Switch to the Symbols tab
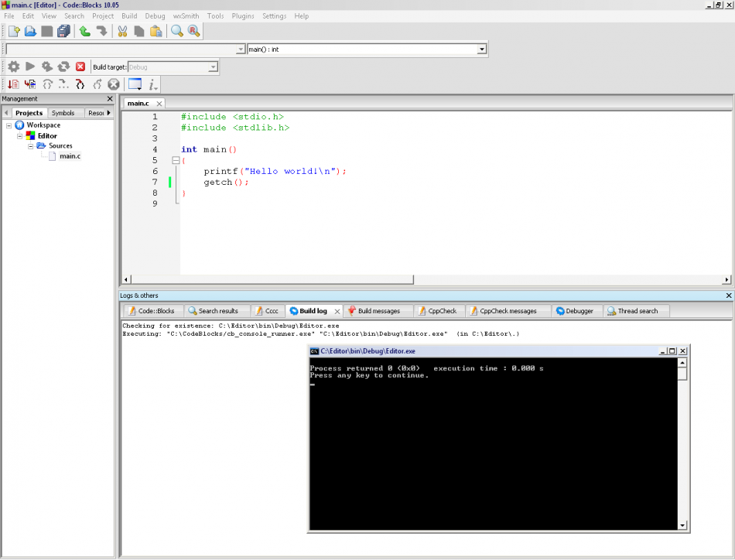 63,113
